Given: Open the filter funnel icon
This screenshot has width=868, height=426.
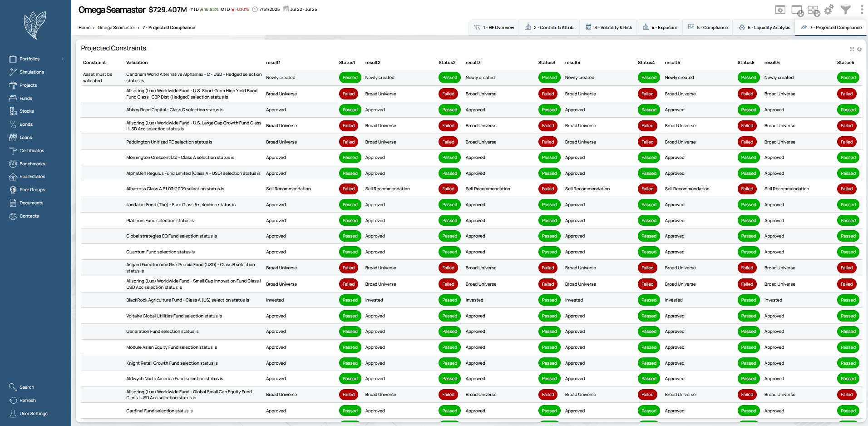Looking at the screenshot, I should point(845,10).
